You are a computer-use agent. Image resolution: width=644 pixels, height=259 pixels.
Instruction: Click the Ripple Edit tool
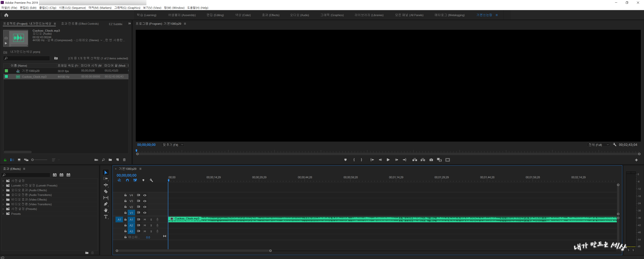106,185
